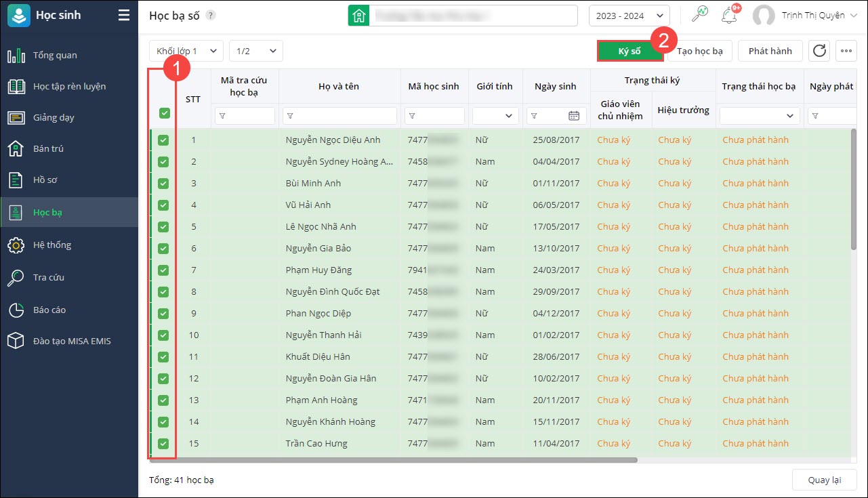Open the three-dots more options button

846,51
